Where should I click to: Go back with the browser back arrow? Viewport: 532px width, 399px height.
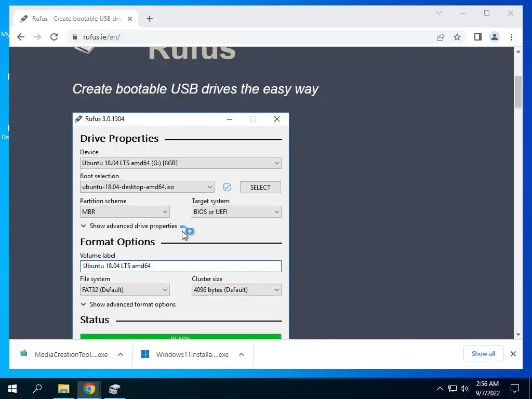pos(21,37)
